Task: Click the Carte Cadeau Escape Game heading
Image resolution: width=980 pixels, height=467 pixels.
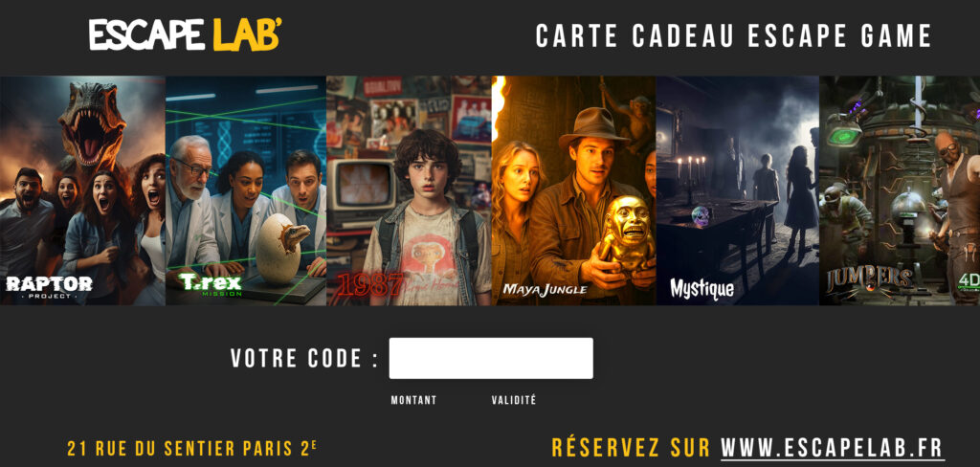Action: pyautogui.click(x=734, y=35)
